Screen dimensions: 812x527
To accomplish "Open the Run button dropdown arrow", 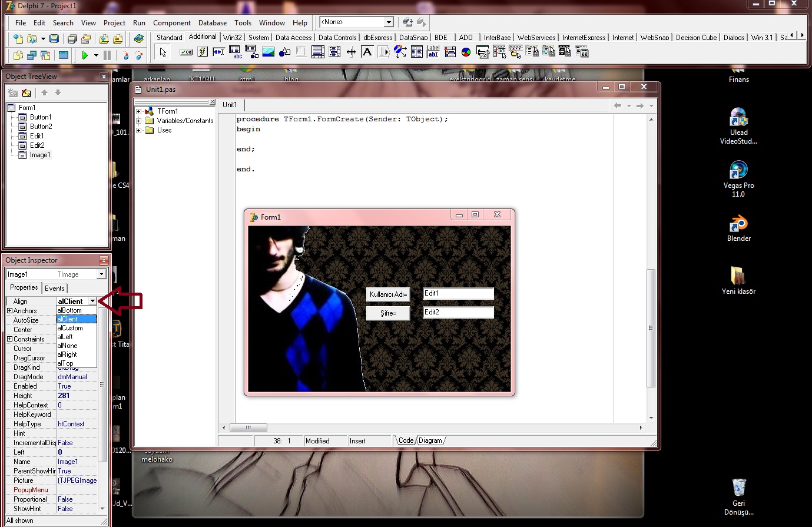I will pyautogui.click(x=96, y=55).
